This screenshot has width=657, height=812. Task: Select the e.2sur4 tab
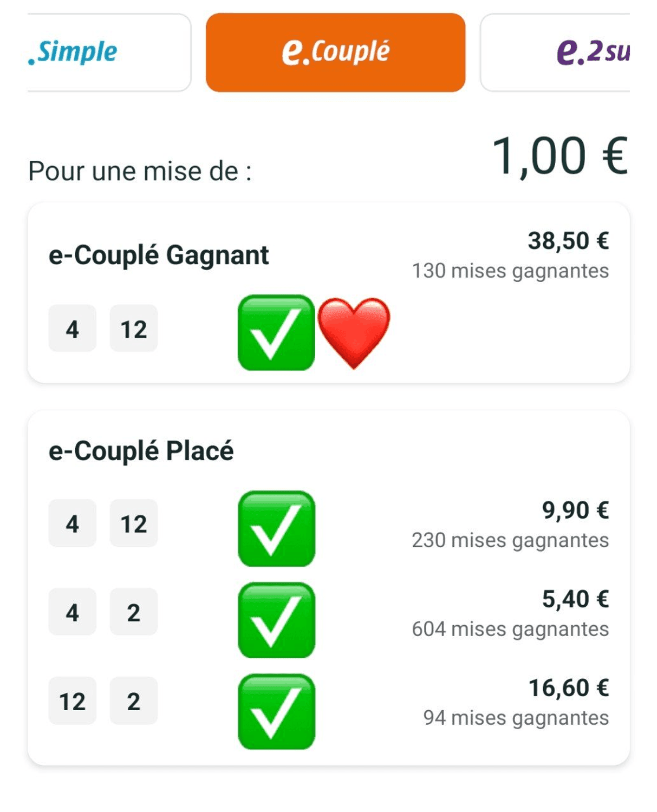tap(555, 53)
